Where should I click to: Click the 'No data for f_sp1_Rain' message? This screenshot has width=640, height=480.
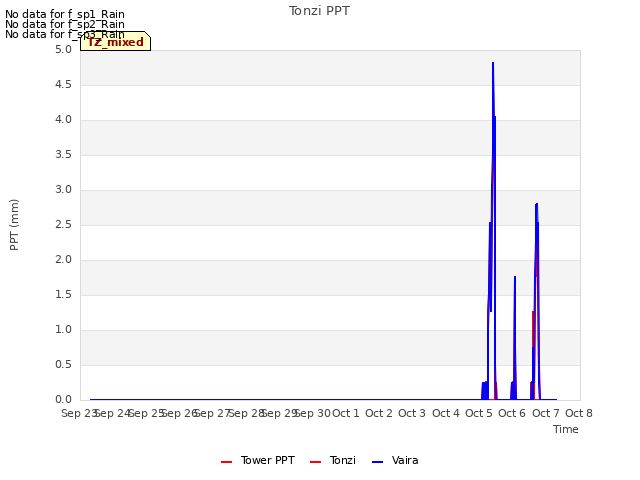(65, 14)
